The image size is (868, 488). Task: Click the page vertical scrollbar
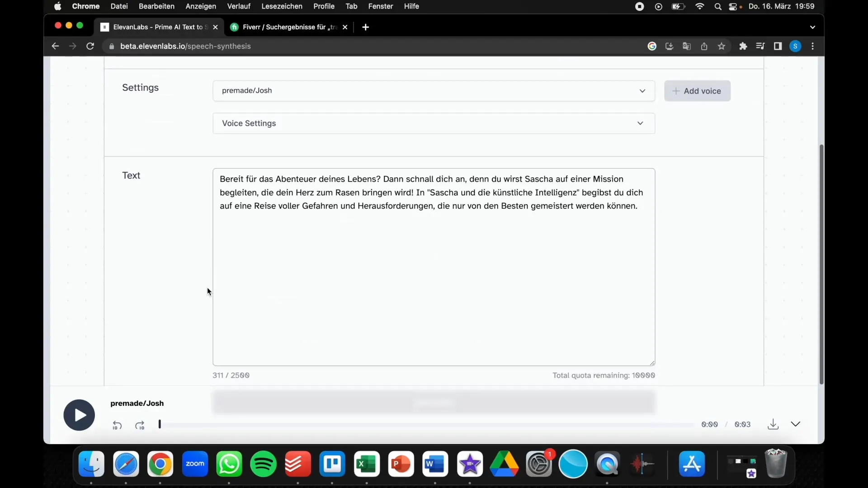(x=821, y=264)
